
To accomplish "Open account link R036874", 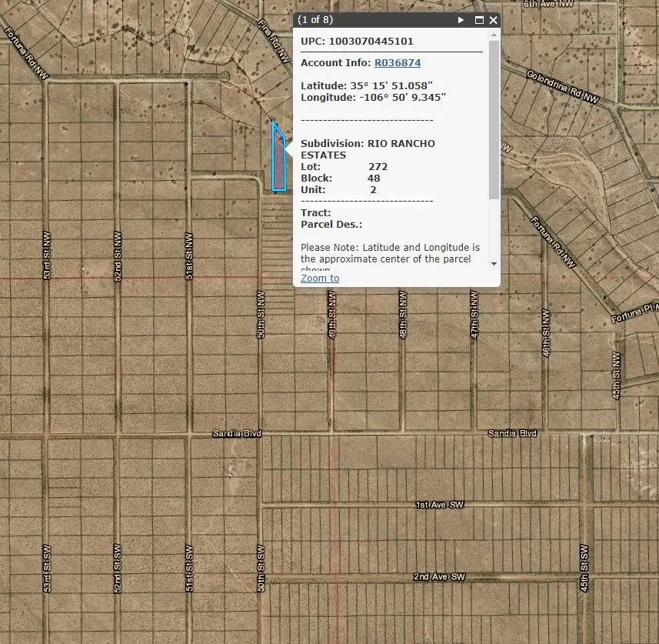I will tap(398, 63).
